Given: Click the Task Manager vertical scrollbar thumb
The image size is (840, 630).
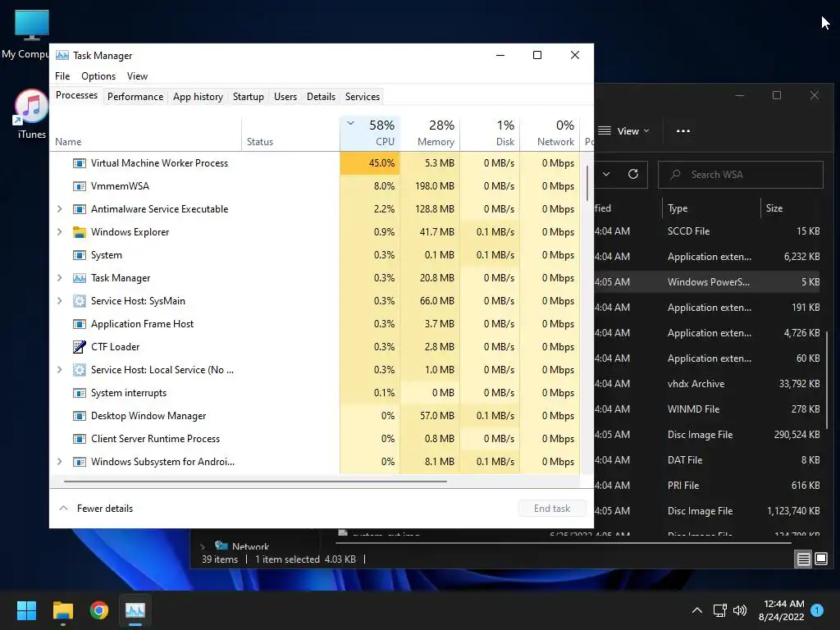Looking at the screenshot, I should (587, 183).
